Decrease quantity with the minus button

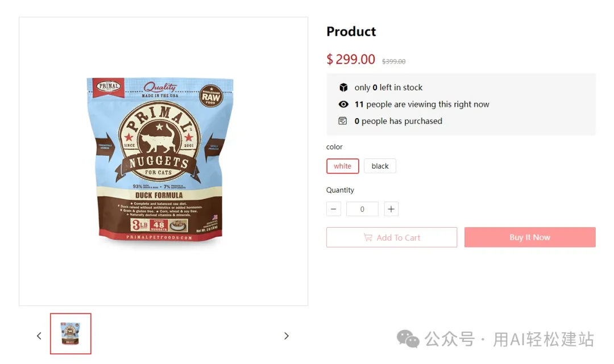tap(334, 209)
